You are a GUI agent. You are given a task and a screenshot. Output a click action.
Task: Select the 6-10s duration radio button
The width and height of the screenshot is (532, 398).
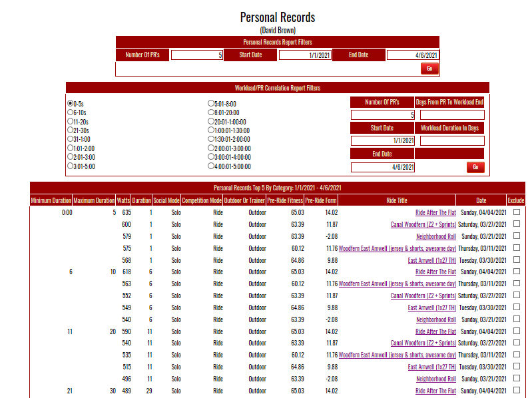coord(70,112)
